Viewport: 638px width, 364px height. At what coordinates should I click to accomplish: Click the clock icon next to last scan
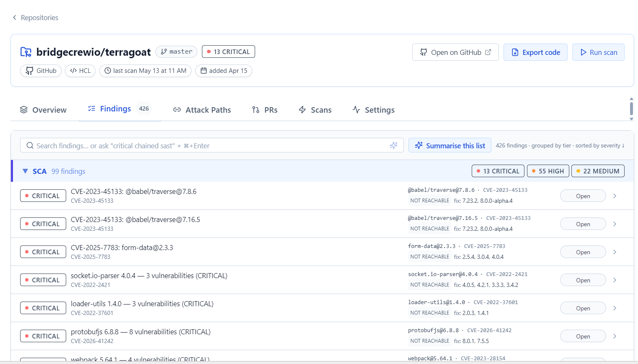[x=108, y=71]
